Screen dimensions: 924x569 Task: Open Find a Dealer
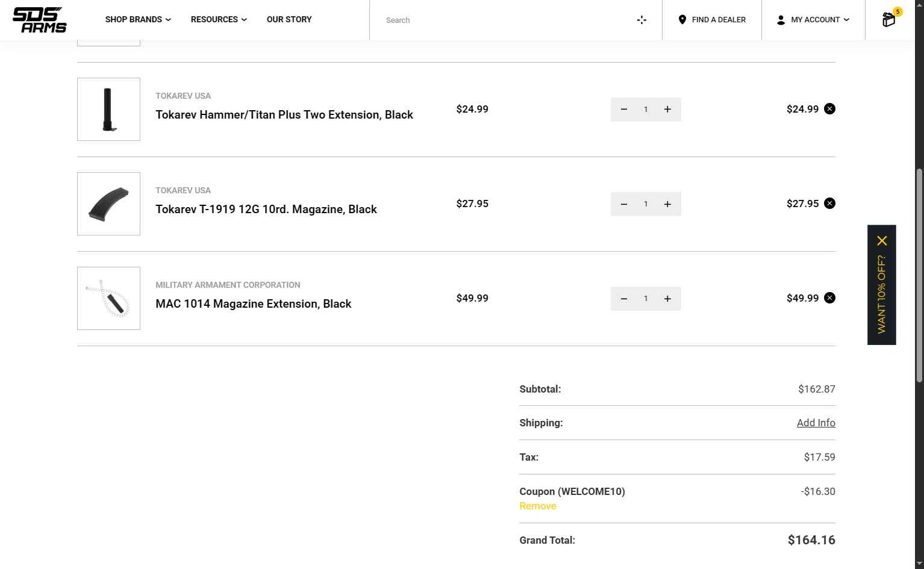pyautogui.click(x=712, y=20)
